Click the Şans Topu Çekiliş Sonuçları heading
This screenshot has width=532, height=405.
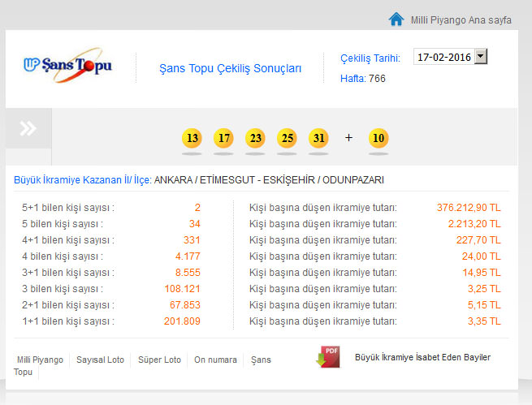[x=231, y=68]
